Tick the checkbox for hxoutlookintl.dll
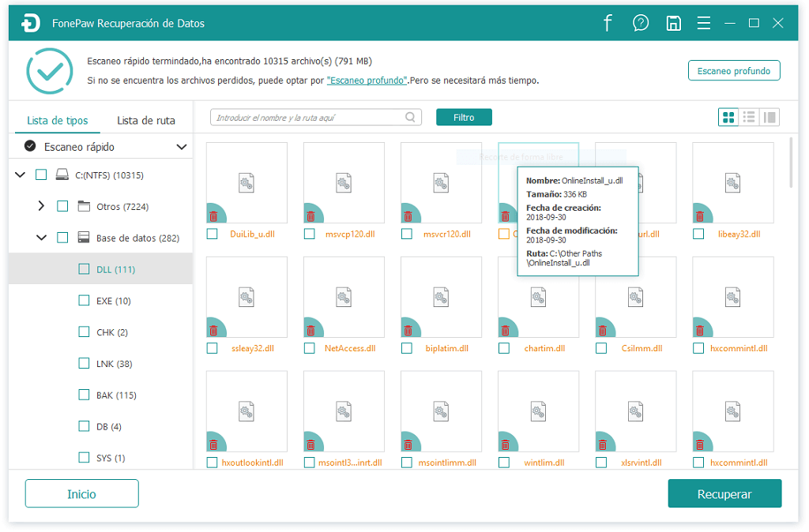Viewport: 809px width, 532px height. (x=212, y=463)
